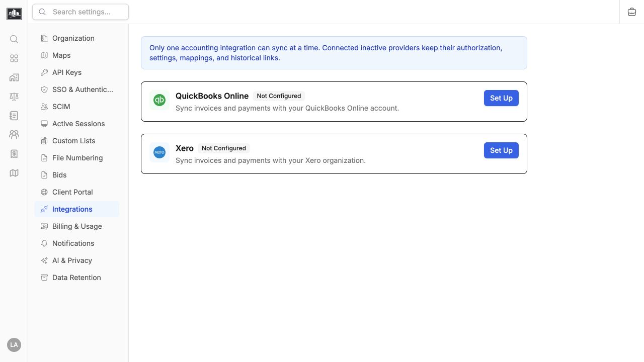Click the QuickBooks Online logo
Screen dimensions: 644x362
point(159,100)
